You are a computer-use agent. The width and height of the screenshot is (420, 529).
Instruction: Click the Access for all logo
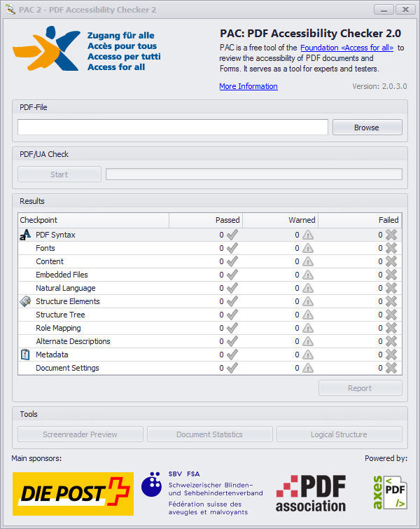(x=87, y=49)
